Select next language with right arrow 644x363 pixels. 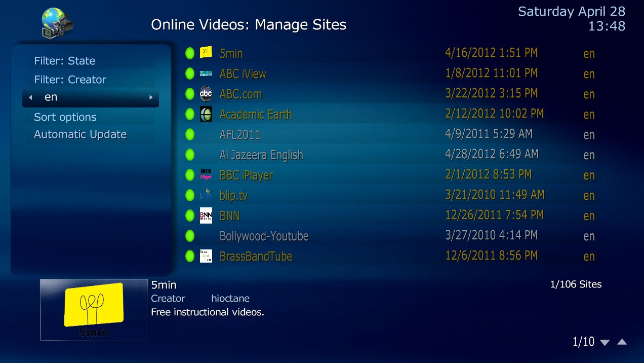[151, 97]
